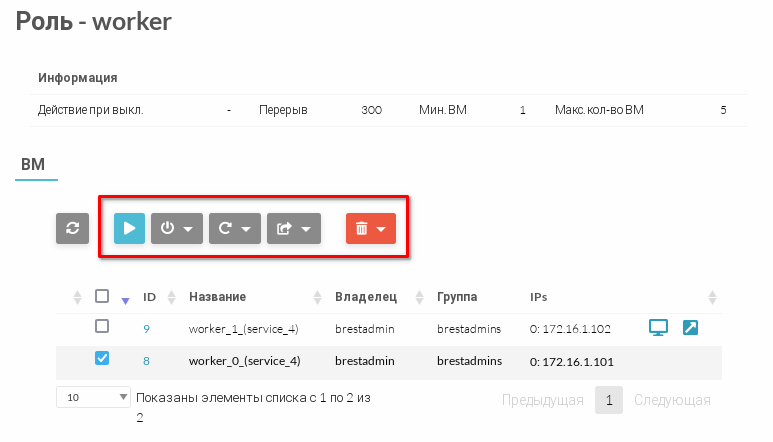
Task: Open the red trash delete menu
Action: tap(371, 228)
